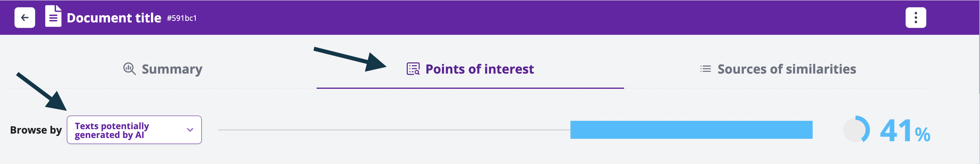Click the Document title heading text
Screen dimensions: 980x164
pos(114,18)
